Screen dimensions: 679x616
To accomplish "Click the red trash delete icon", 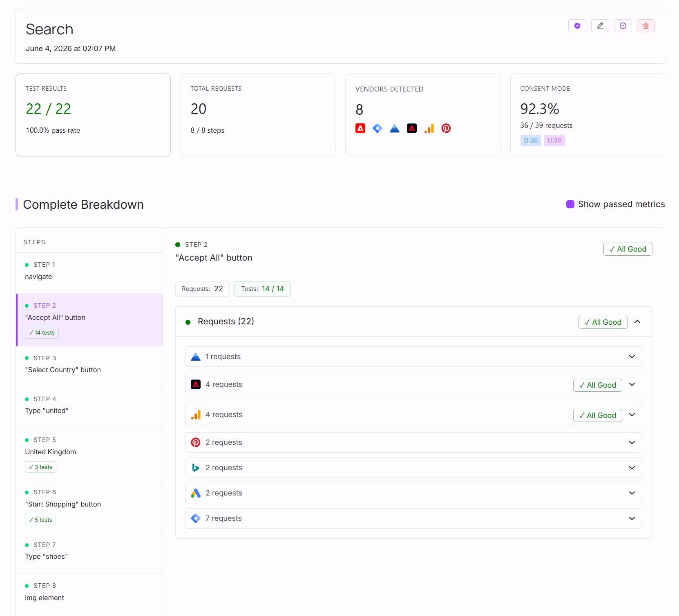I will click(x=645, y=26).
